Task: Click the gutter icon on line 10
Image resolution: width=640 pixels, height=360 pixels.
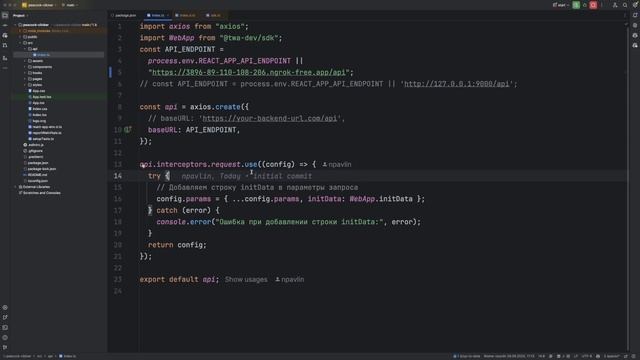Action: pos(128,130)
